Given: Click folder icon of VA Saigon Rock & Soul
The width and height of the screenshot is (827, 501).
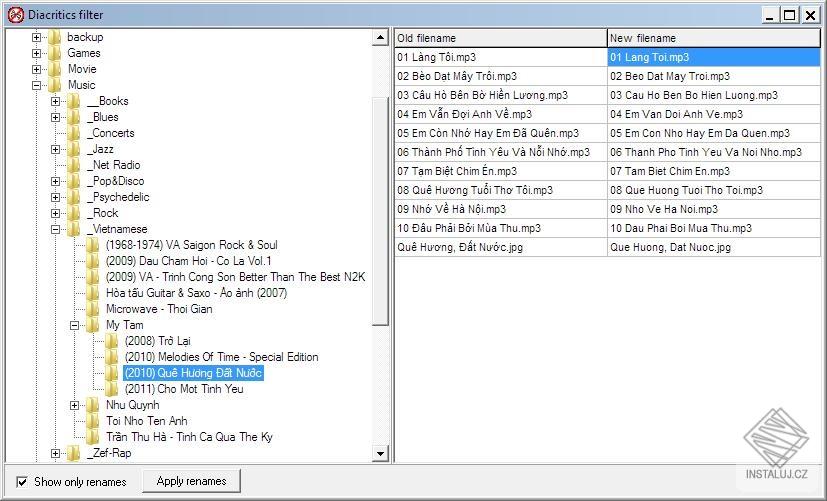Looking at the screenshot, I should (93, 245).
